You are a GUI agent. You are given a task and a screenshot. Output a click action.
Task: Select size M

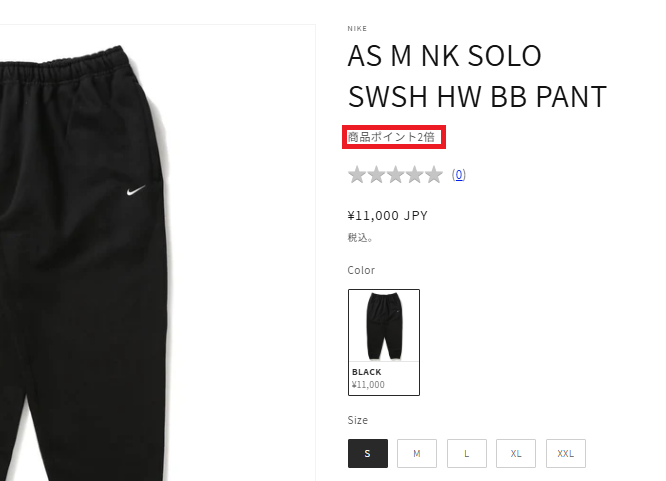tap(417, 454)
